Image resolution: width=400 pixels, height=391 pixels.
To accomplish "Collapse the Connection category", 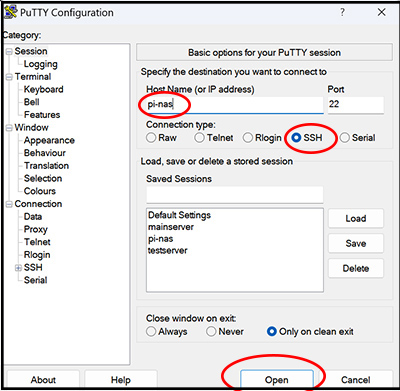I will (9, 204).
